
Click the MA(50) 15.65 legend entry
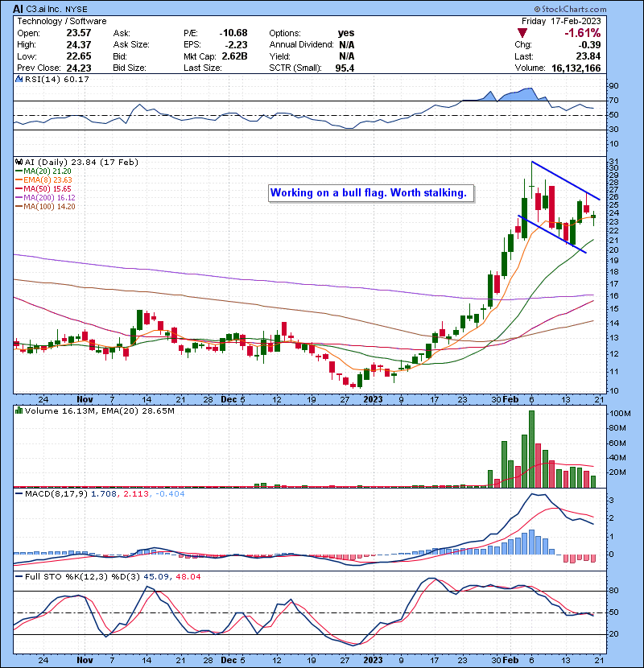coord(47,188)
